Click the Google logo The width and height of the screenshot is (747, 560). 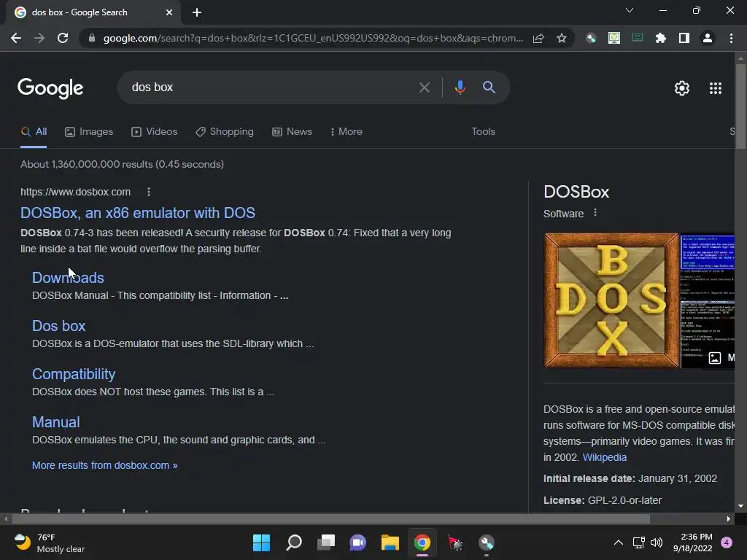[50, 88]
